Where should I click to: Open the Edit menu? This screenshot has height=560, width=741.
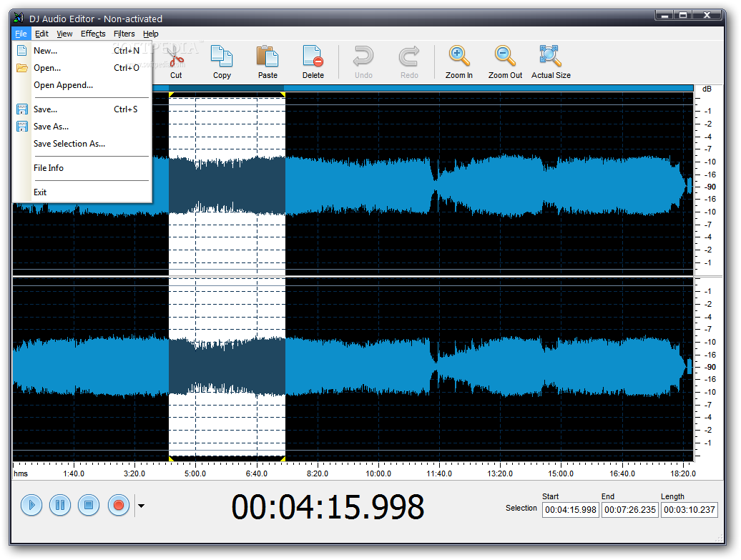(x=41, y=34)
